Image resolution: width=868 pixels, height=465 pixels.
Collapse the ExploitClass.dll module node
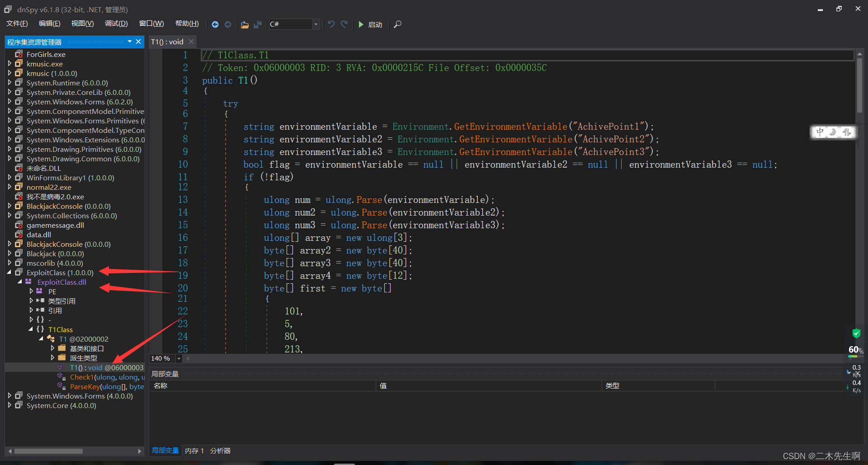click(20, 282)
